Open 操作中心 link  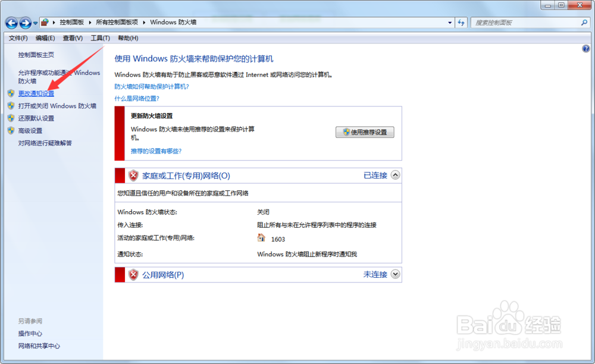(x=30, y=334)
